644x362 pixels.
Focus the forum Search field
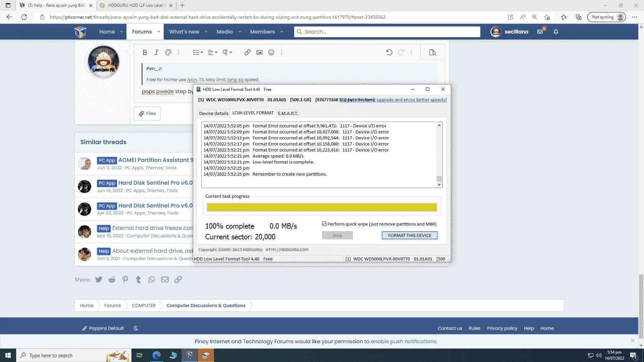[x=387, y=32]
